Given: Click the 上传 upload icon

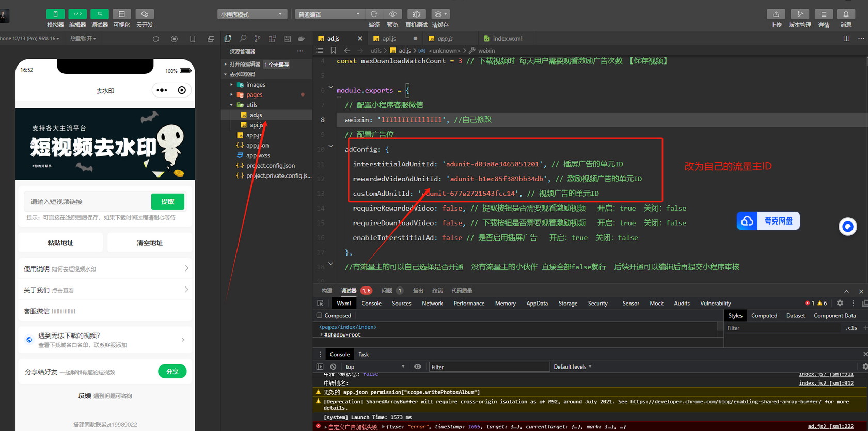Looking at the screenshot, I should [x=776, y=14].
